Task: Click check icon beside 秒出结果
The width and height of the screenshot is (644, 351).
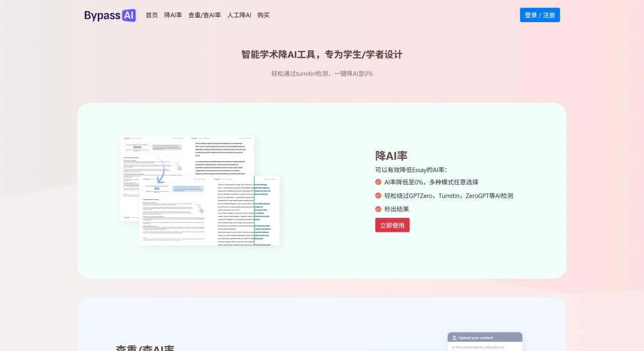Action: pos(378,209)
